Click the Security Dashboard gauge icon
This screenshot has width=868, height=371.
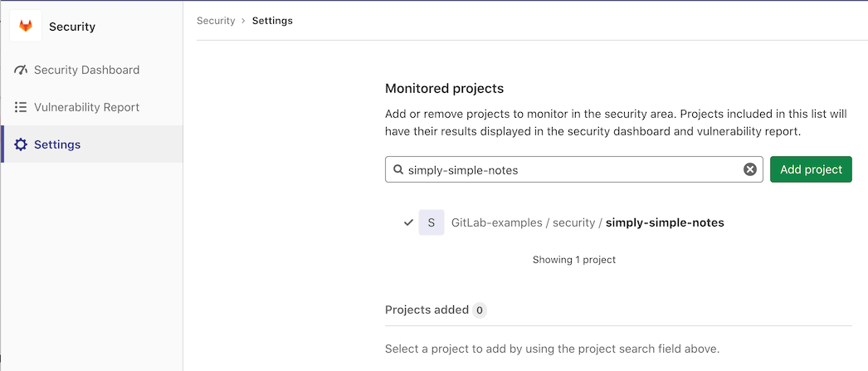point(21,71)
